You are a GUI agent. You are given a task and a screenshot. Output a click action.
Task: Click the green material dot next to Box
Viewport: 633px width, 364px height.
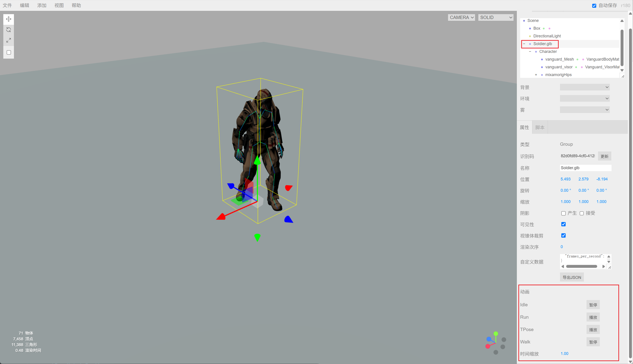coord(544,29)
